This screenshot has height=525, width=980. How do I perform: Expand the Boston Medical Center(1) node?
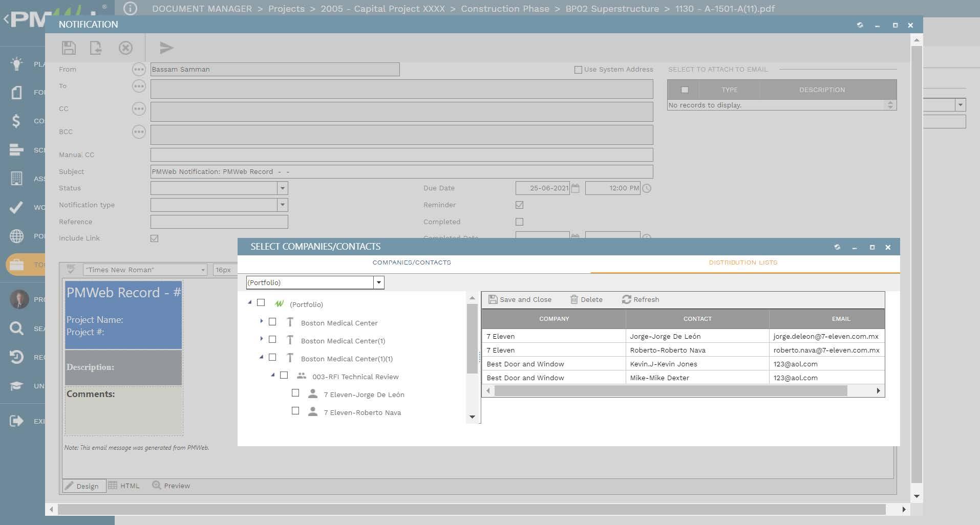(x=261, y=339)
